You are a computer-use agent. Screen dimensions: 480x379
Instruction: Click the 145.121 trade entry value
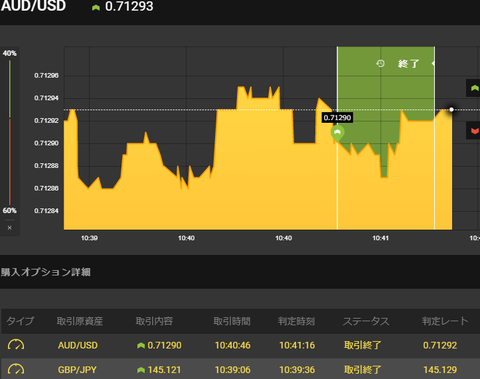(164, 370)
